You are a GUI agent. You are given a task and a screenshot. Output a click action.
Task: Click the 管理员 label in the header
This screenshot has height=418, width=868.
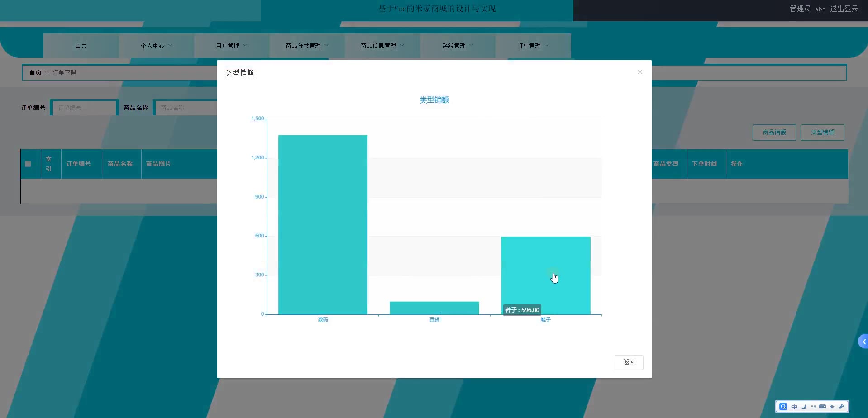pyautogui.click(x=800, y=9)
